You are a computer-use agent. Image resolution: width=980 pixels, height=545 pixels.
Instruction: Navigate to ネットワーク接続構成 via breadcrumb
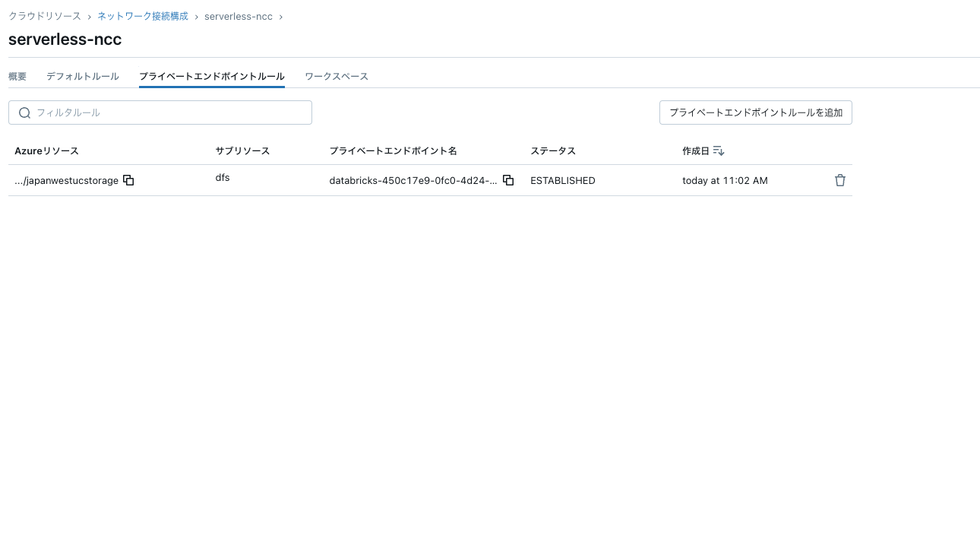point(141,16)
